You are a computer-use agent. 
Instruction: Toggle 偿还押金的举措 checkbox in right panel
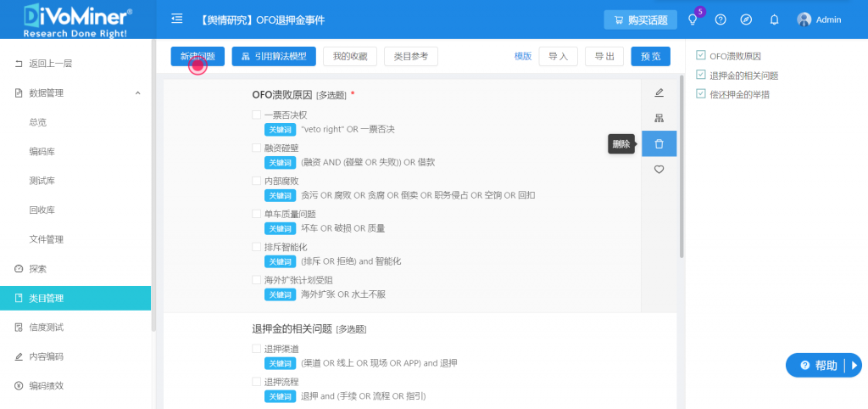701,94
